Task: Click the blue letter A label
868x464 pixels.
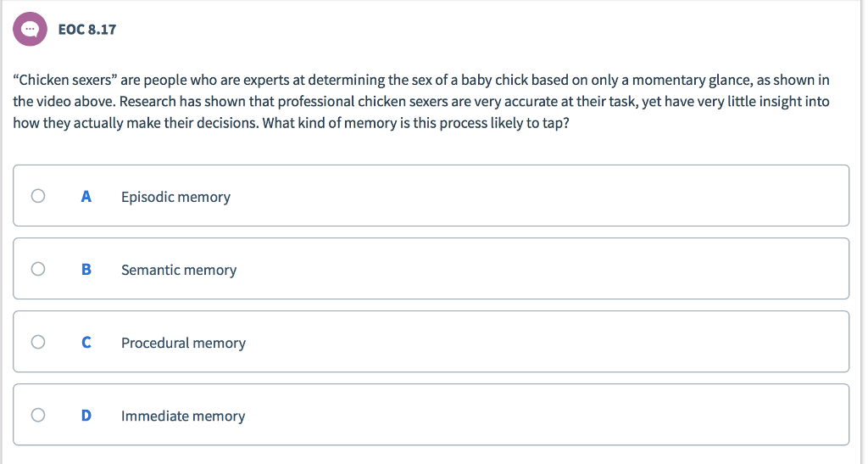Action: coord(86,197)
